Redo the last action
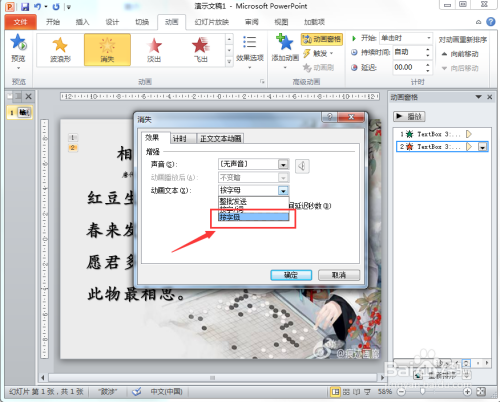 [56, 6]
